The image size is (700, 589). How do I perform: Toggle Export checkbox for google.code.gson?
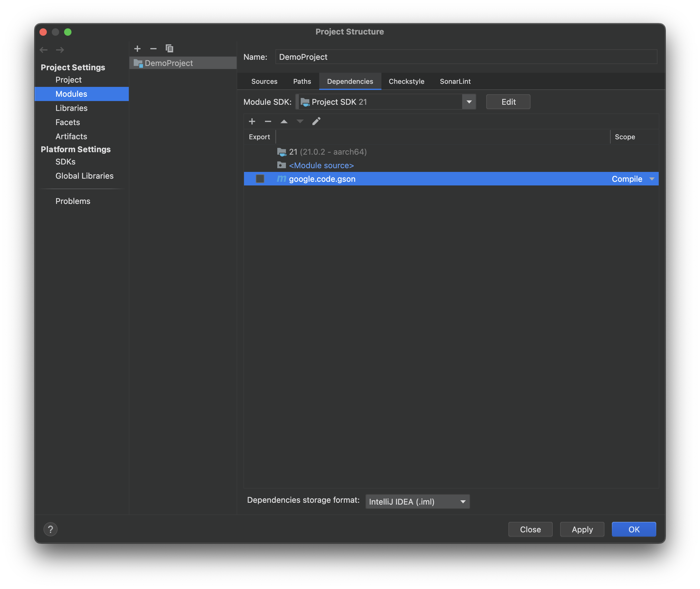(260, 179)
